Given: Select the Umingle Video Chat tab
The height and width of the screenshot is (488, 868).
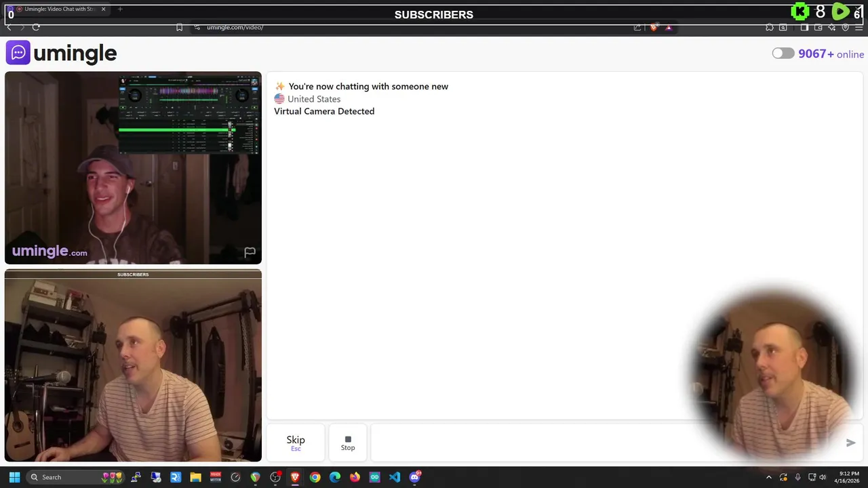Looking at the screenshot, I should pyautogui.click(x=57, y=9).
